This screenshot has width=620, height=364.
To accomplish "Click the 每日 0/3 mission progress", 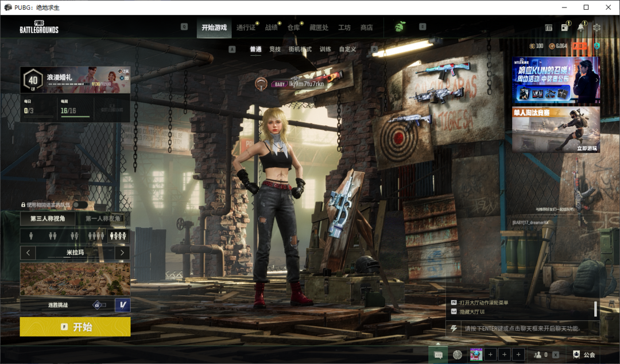I will 38,108.
